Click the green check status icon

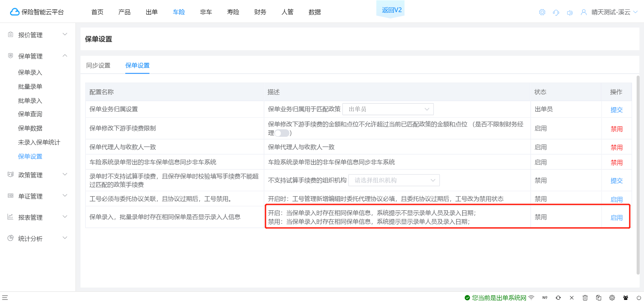(x=467, y=298)
